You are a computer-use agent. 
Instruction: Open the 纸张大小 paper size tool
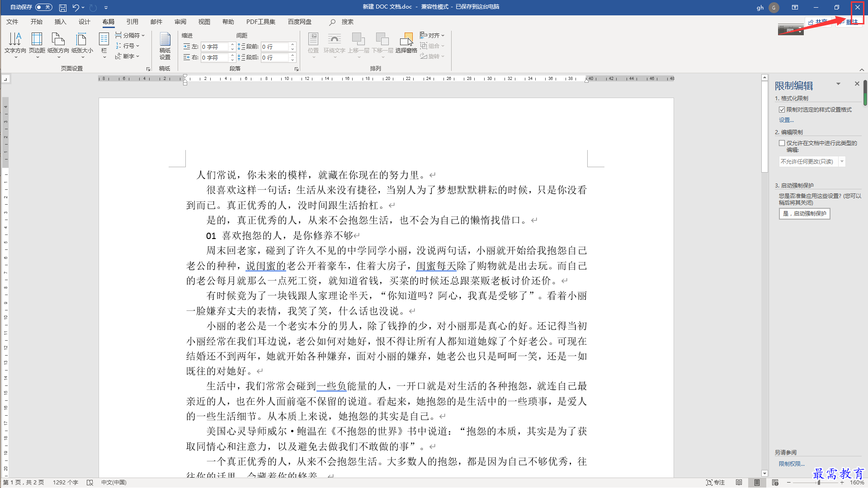[x=82, y=44]
